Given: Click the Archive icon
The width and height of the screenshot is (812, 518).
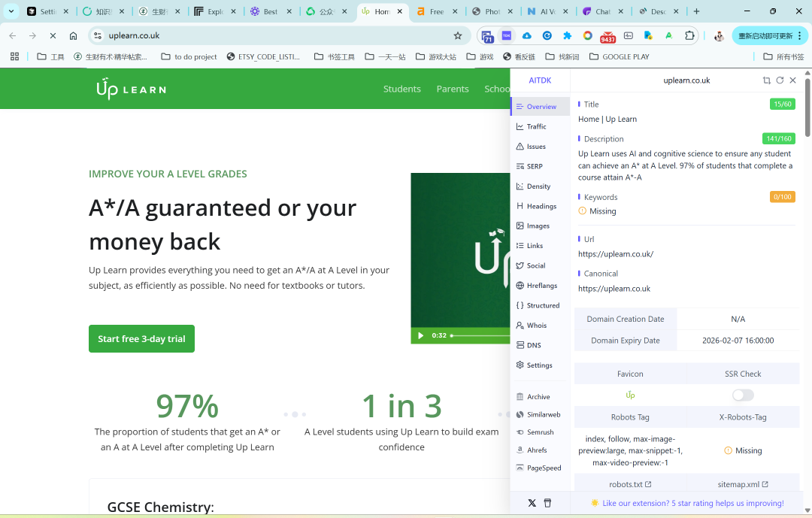Looking at the screenshot, I should (520, 397).
